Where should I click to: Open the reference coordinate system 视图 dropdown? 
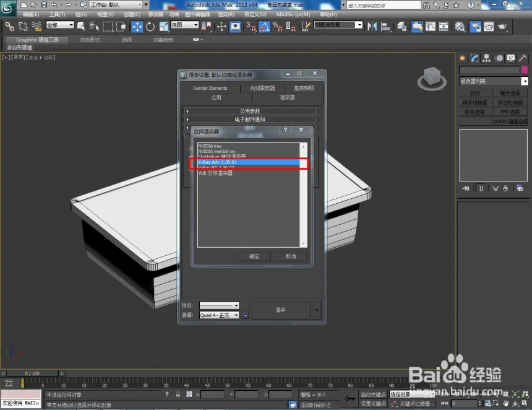coord(184,25)
